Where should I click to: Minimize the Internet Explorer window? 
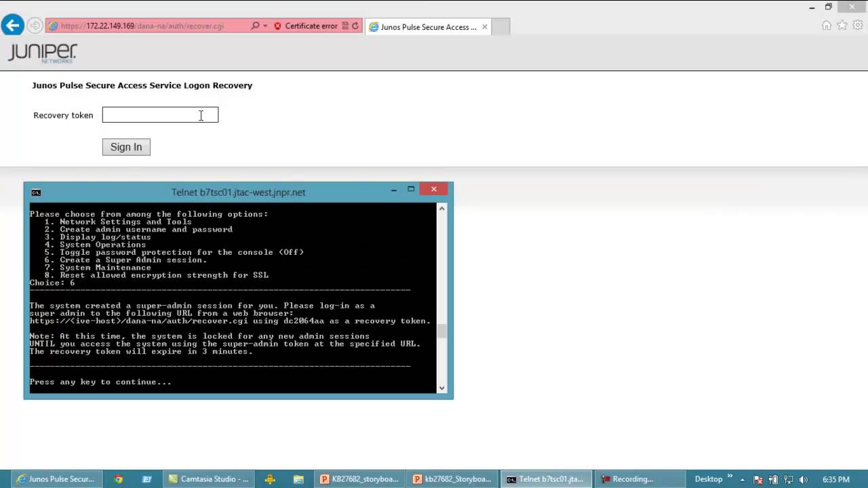pos(812,7)
